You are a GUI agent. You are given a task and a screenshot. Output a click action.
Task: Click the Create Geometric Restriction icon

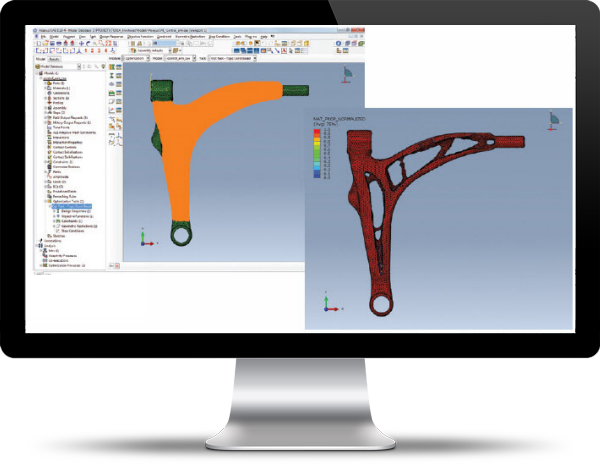pos(112,101)
